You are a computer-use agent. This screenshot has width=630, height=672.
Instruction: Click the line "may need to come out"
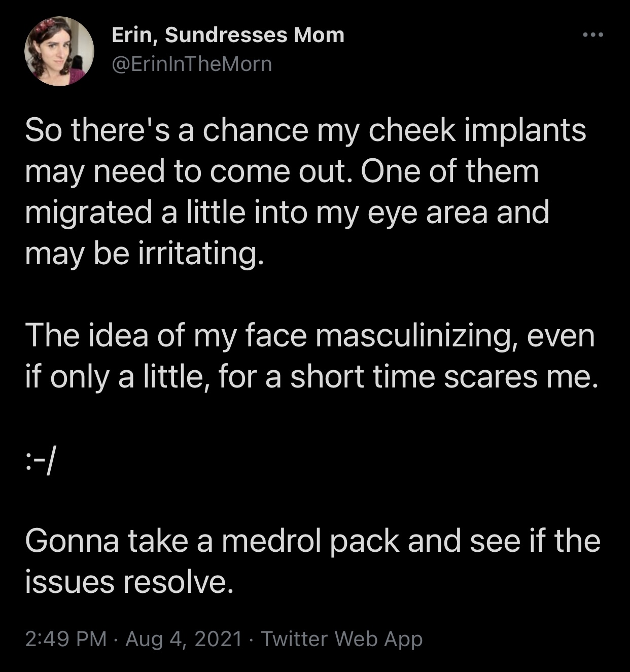tap(282, 171)
